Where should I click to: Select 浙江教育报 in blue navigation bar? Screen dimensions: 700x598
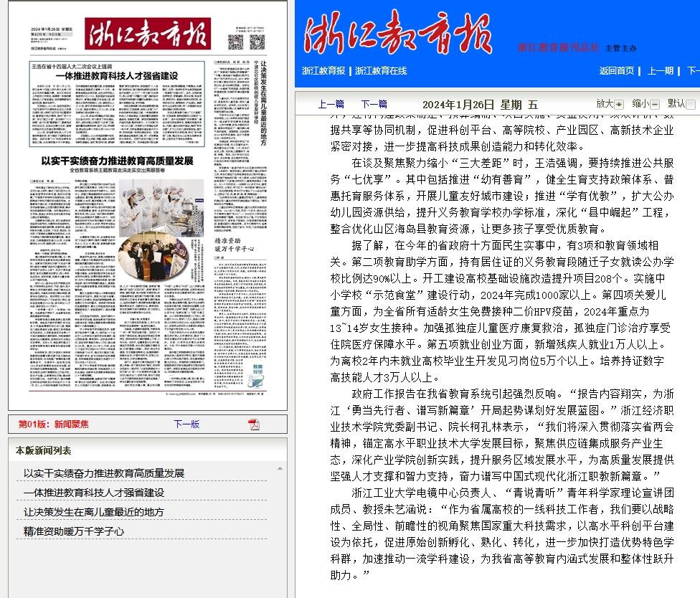[x=323, y=71]
